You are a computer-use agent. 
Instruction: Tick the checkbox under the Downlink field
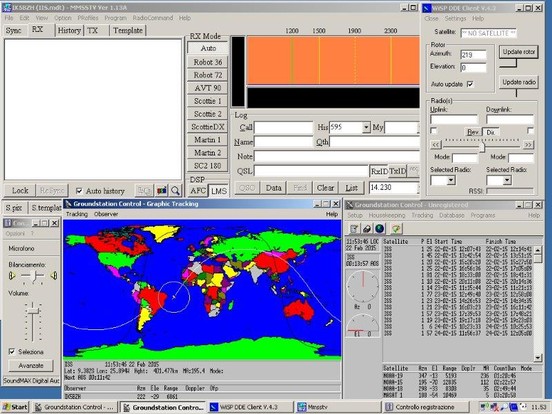[530, 131]
